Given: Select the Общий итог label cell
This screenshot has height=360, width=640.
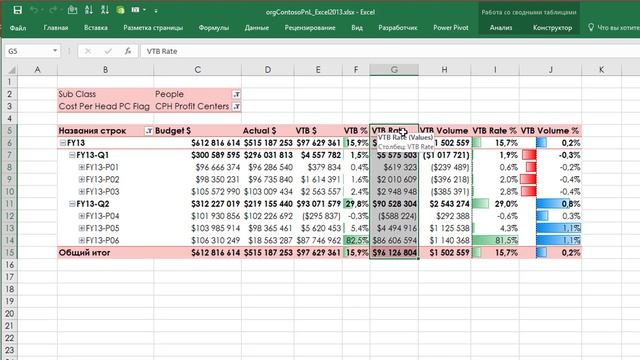Looking at the screenshot, I should click(105, 253).
